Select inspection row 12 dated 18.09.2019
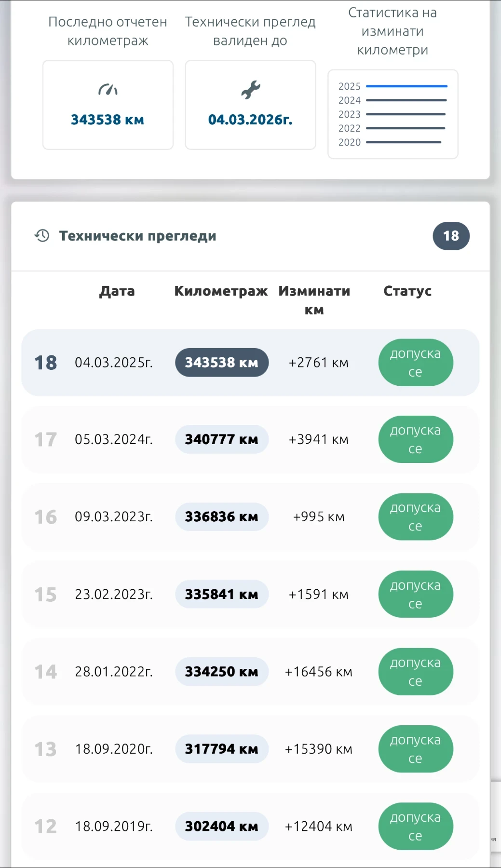501x868 pixels. 113,827
